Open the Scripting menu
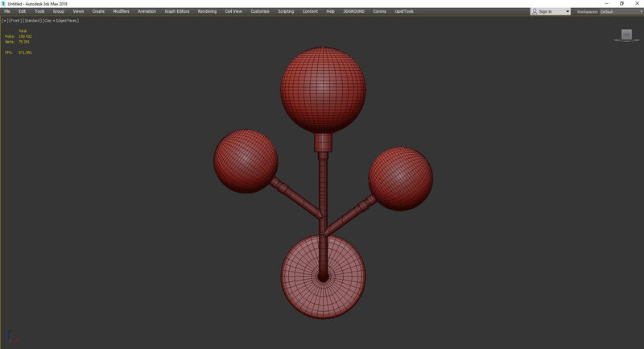The width and height of the screenshot is (644, 349). 286,11
